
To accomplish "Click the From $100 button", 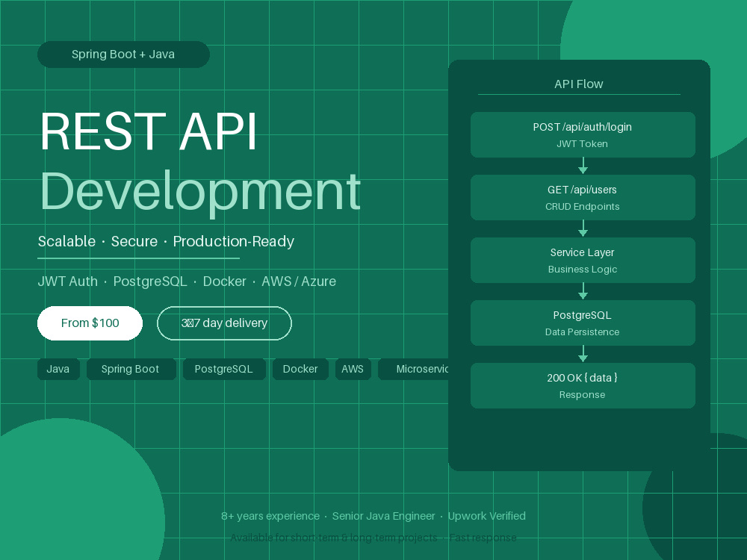I will [90, 323].
